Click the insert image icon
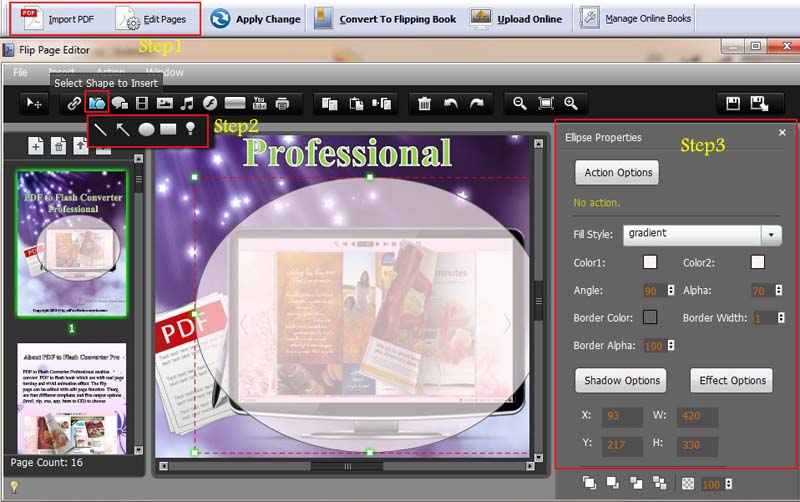This screenshot has width=800, height=502. click(164, 104)
